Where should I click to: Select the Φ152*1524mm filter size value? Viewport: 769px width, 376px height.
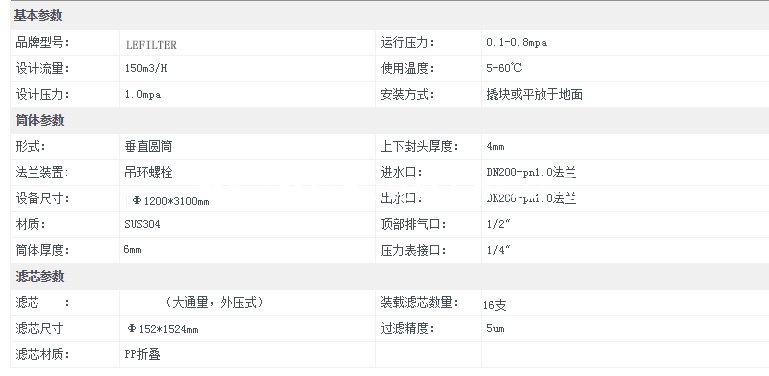point(163,329)
